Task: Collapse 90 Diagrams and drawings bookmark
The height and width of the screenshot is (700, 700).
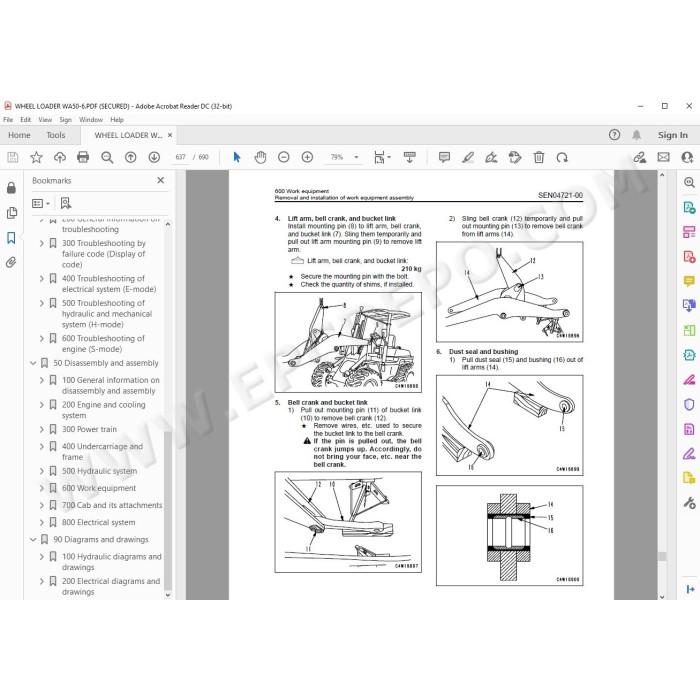Action: pyautogui.click(x=33, y=539)
